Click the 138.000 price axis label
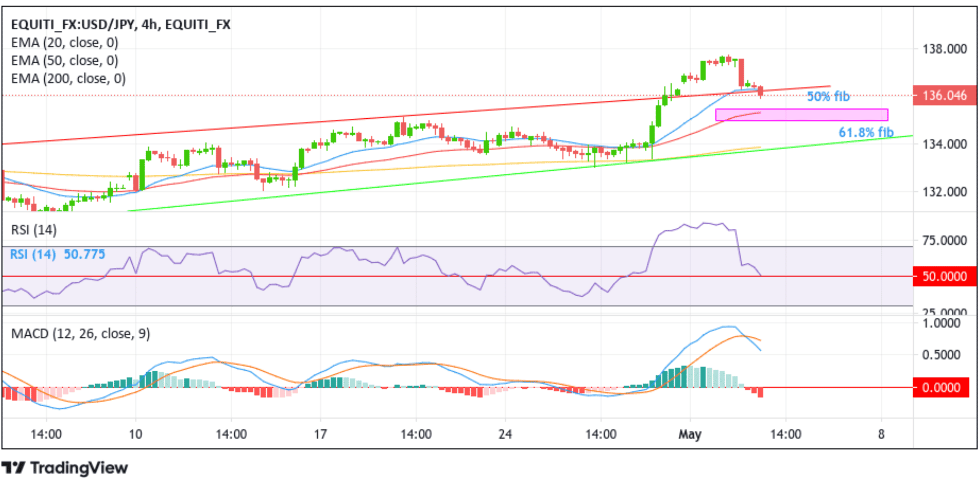This screenshot has width=980, height=493. click(x=945, y=49)
